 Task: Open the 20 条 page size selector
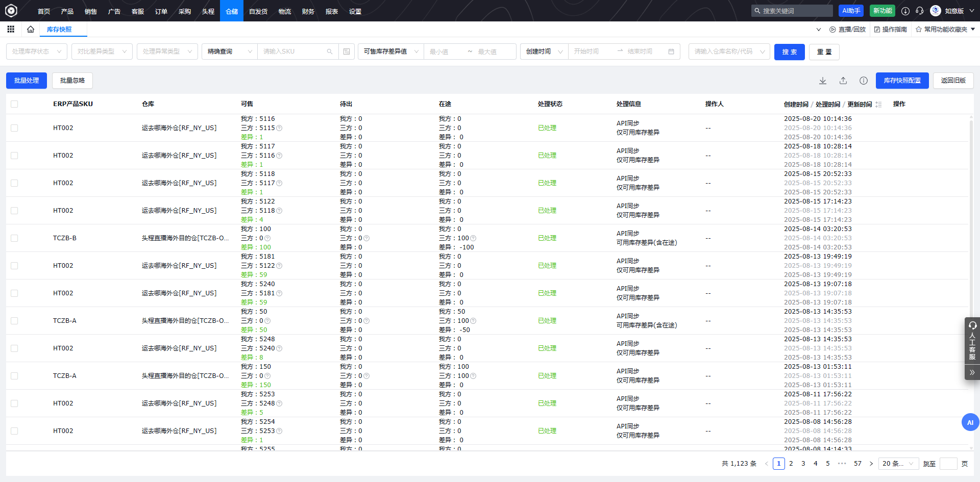pos(898,464)
